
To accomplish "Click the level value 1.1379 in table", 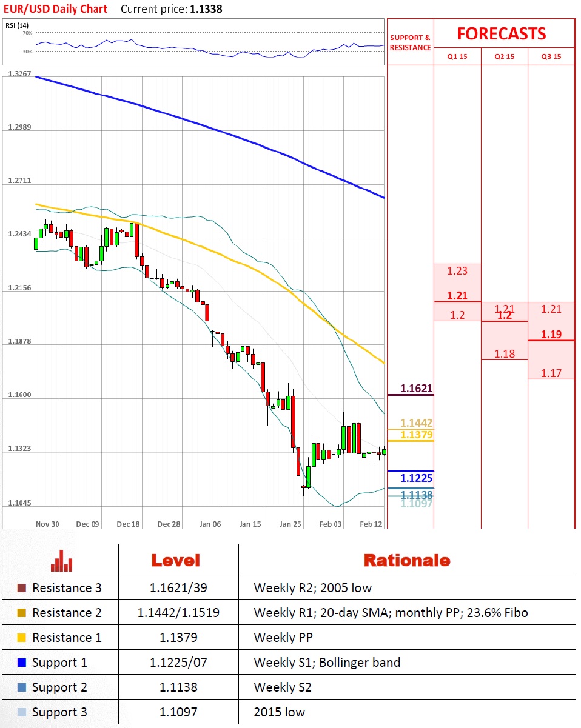I will [x=178, y=638].
